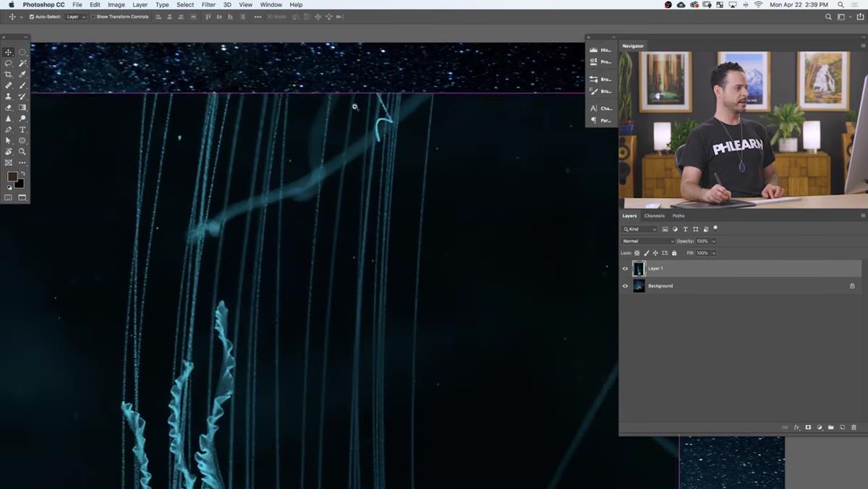
Task: Toggle Quick Mask mode
Action: tap(9, 197)
